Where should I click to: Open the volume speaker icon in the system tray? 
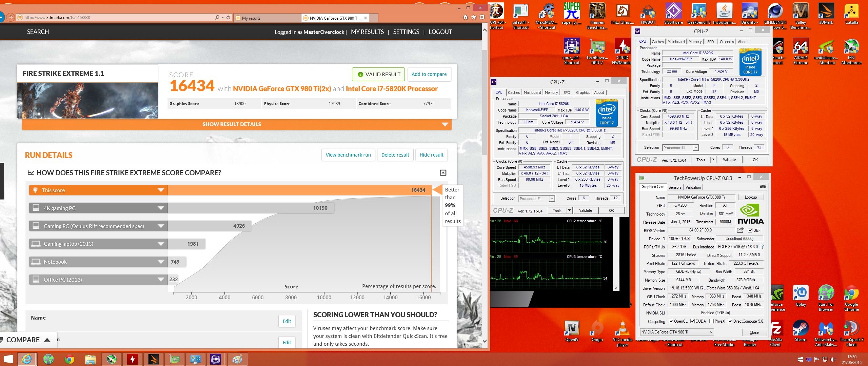833,360
